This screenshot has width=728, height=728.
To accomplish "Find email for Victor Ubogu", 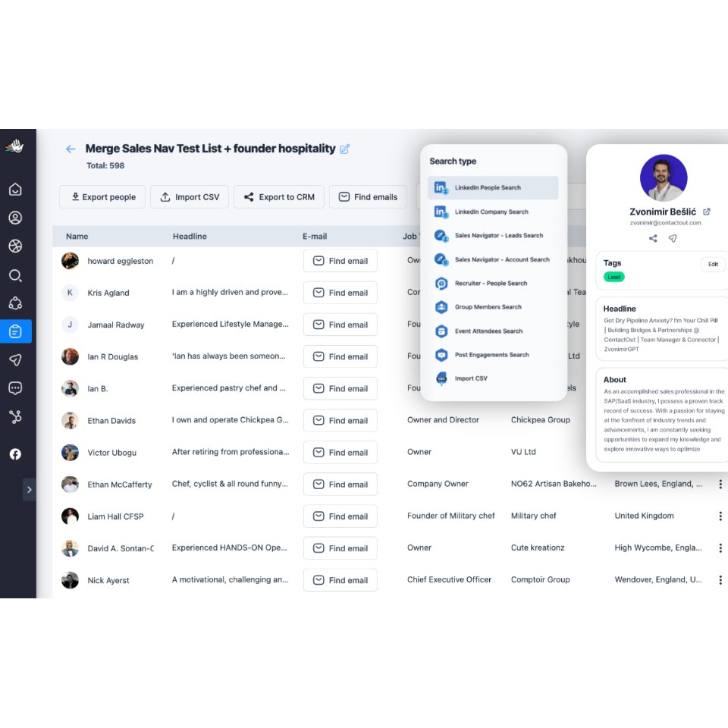I will coord(340,453).
